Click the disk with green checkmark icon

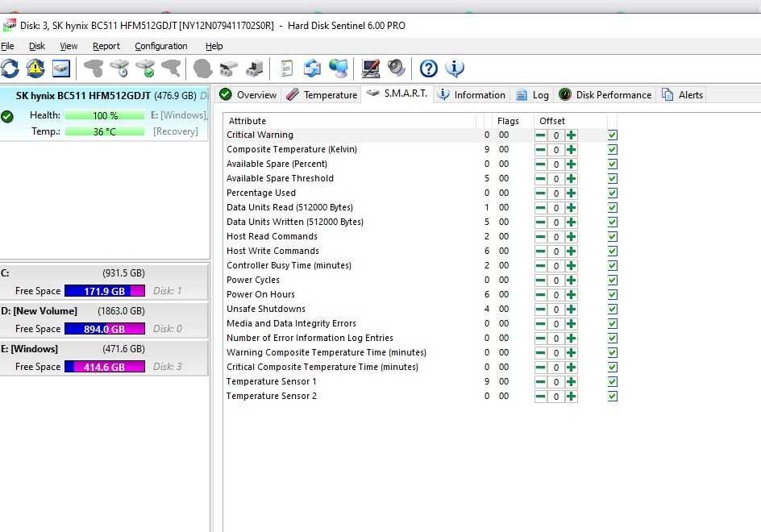(145, 69)
